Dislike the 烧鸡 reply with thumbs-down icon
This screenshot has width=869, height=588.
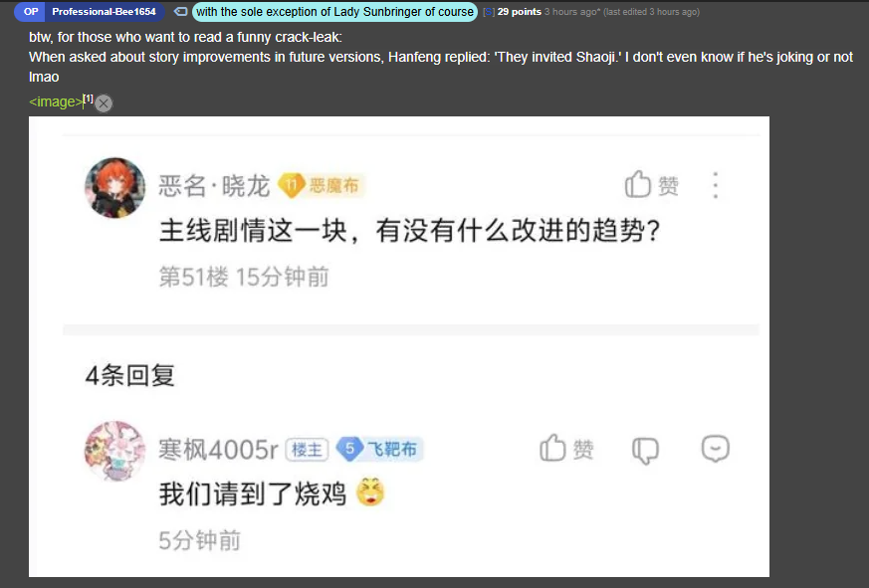click(646, 450)
